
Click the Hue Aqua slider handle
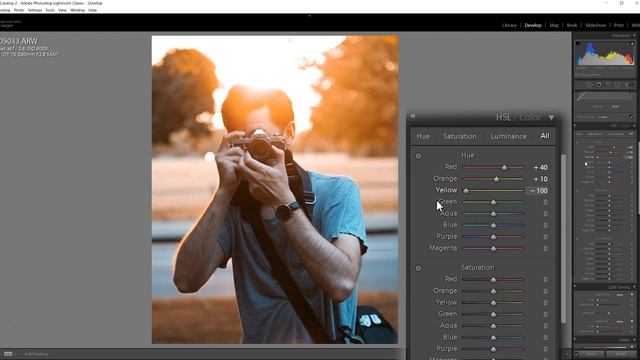tap(493, 214)
